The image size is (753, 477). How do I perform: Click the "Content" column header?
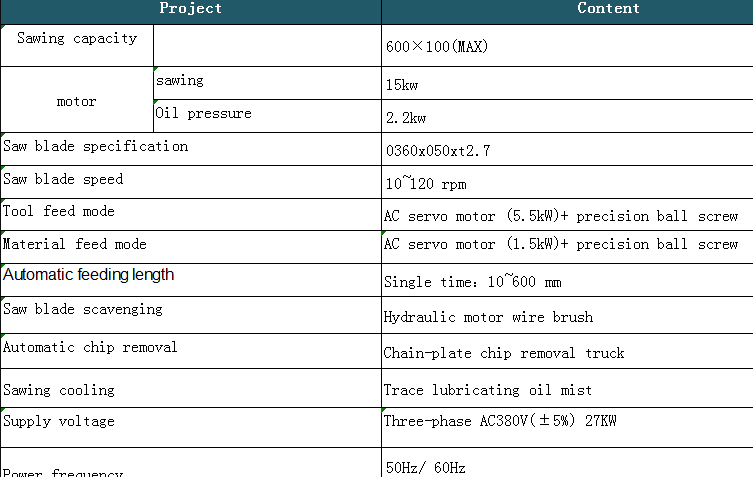[x=608, y=9]
